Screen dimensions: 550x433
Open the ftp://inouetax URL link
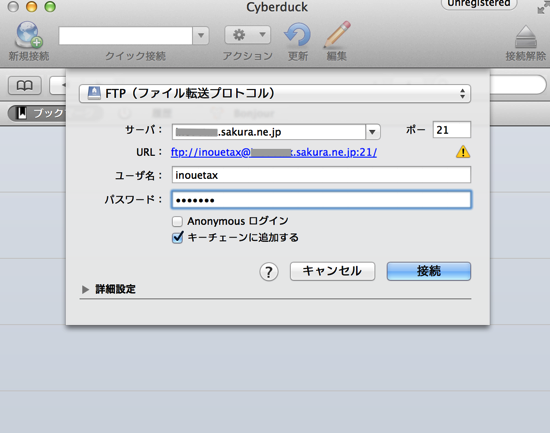274,152
